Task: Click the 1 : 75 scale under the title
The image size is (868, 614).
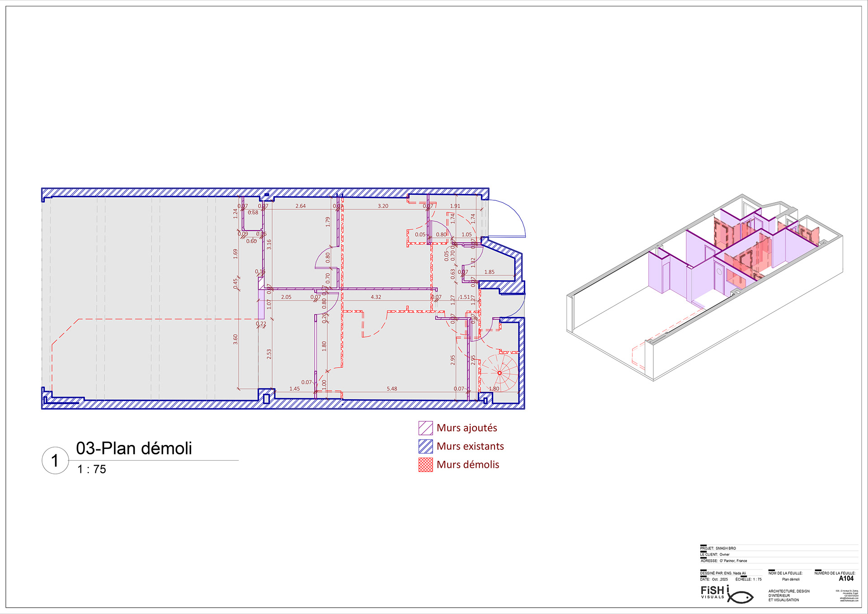Action: [92, 469]
